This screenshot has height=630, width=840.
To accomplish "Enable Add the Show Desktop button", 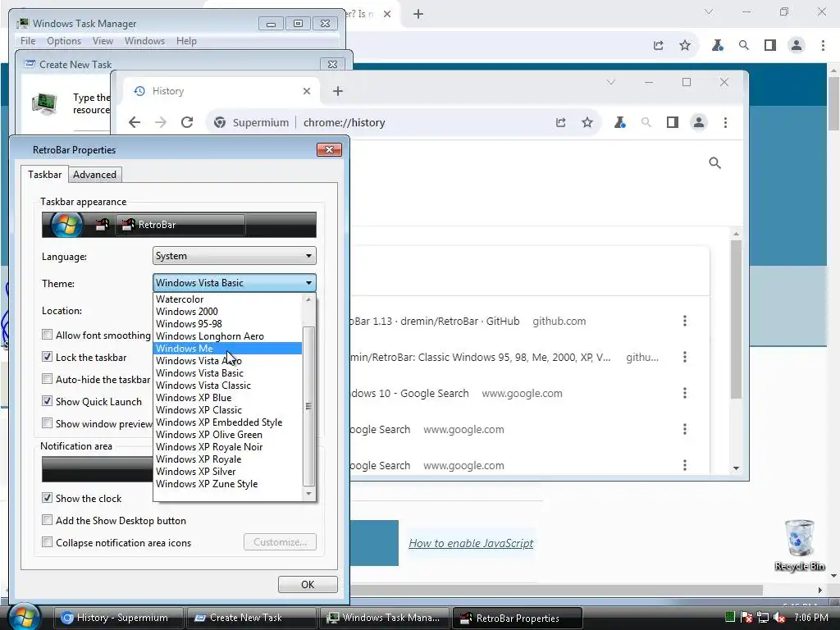I will click(47, 520).
